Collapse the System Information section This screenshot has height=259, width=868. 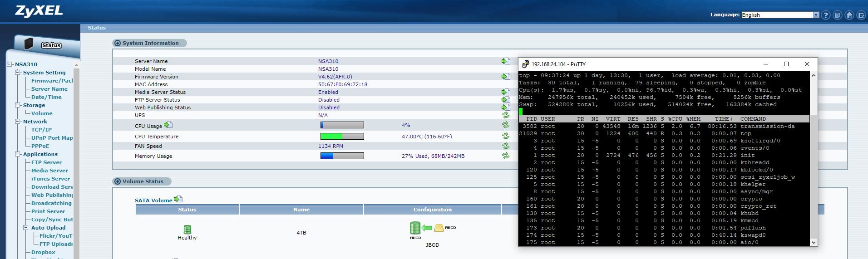[x=118, y=43]
